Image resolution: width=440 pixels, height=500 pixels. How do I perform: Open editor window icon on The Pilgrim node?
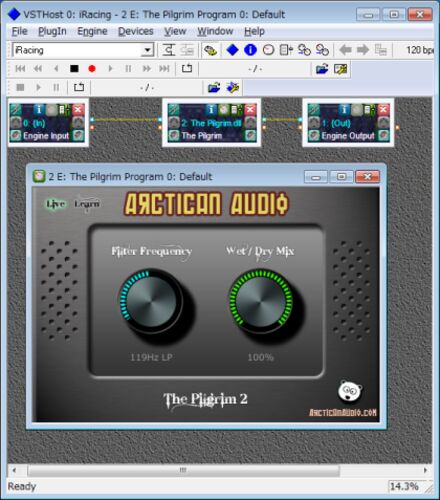224,109
